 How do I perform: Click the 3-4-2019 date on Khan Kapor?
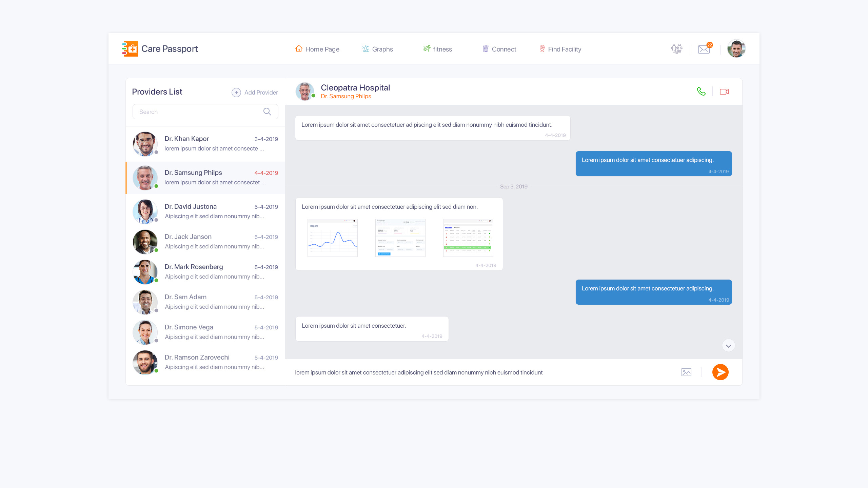[x=266, y=139]
